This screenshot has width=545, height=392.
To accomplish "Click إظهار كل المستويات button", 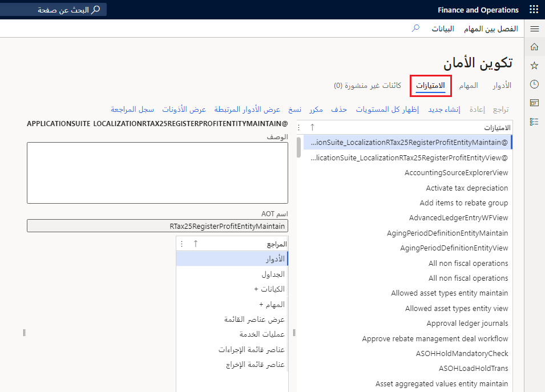I will point(387,110).
